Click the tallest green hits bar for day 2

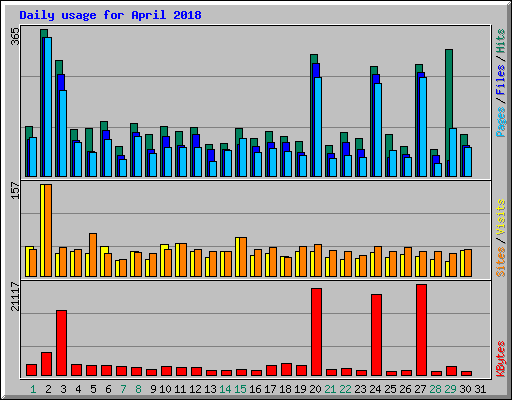coord(43,103)
